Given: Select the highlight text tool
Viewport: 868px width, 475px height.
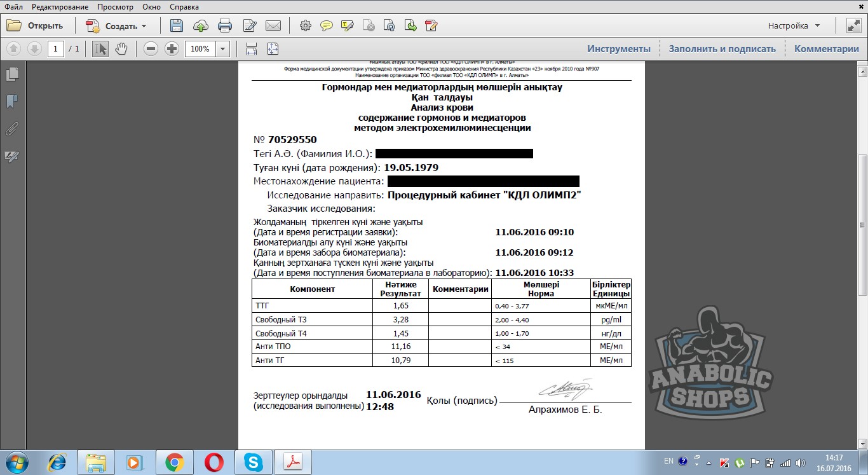Looking at the screenshot, I should pos(348,26).
